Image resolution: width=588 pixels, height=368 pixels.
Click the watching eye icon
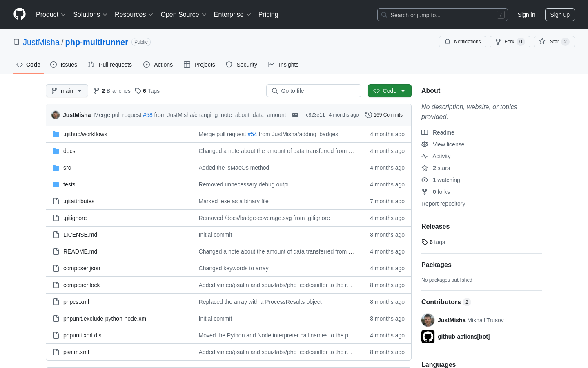tap(425, 180)
